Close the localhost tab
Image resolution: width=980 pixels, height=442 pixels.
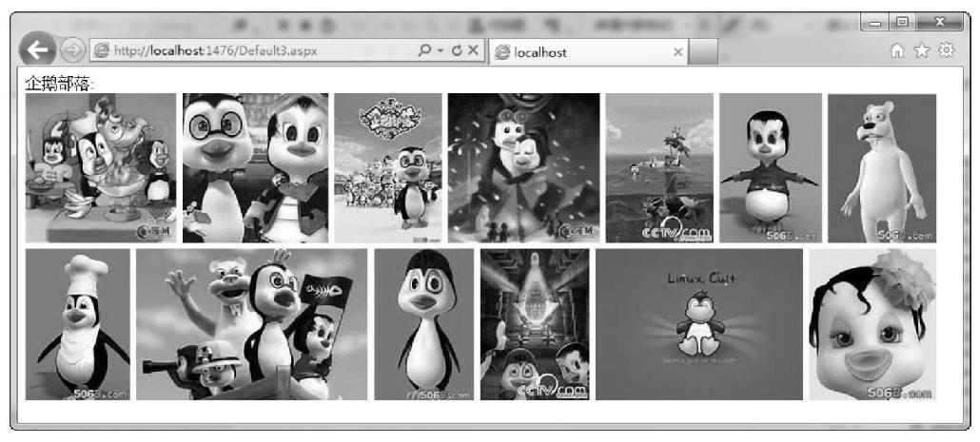[677, 52]
